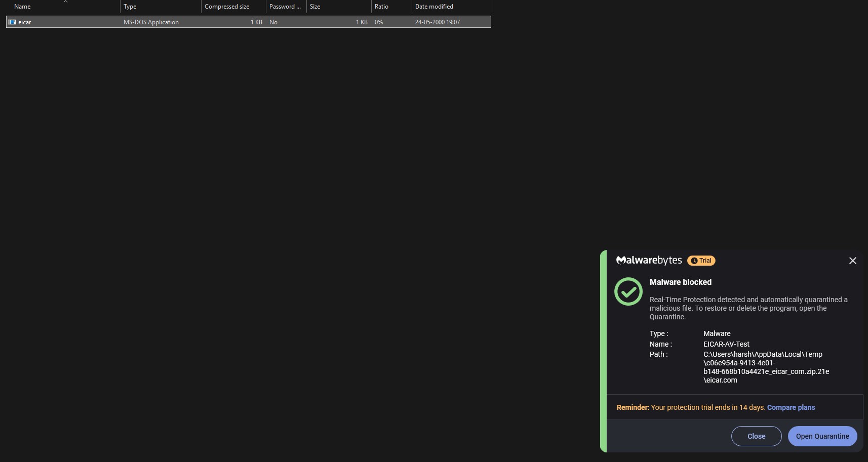Image resolution: width=868 pixels, height=462 pixels.
Task: Sort by the Ratio column header
Action: (x=391, y=7)
